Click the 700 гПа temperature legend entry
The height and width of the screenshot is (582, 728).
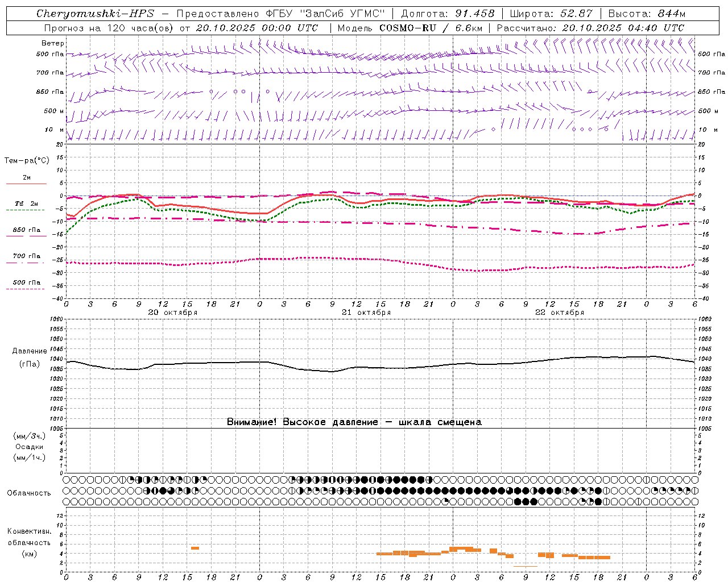tap(27, 256)
